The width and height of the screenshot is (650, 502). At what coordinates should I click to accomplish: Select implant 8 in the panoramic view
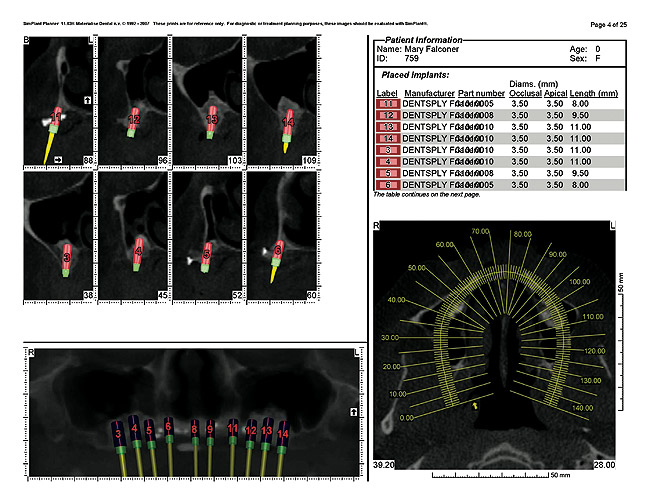pyautogui.click(x=195, y=432)
